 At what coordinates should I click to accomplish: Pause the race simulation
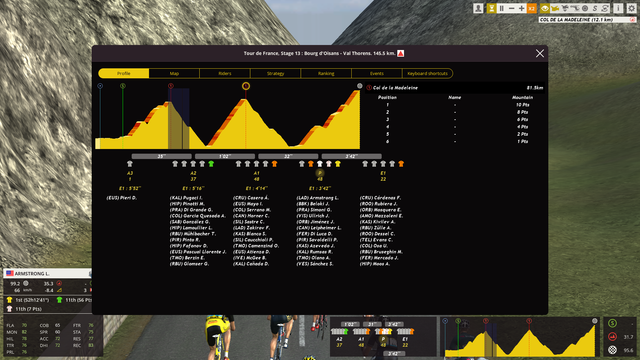pyautogui.click(x=502, y=8)
